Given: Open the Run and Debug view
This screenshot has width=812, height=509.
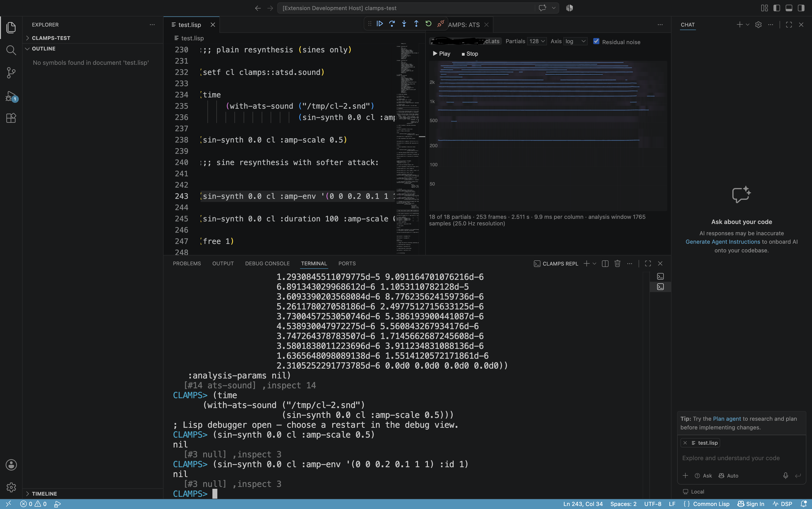Looking at the screenshot, I should 11,96.
